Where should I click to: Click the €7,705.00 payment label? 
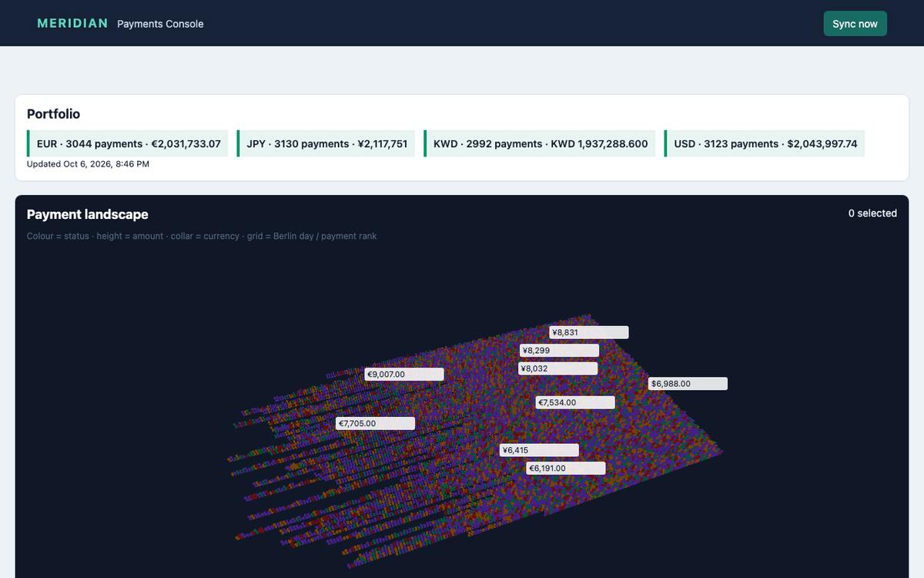(376, 423)
